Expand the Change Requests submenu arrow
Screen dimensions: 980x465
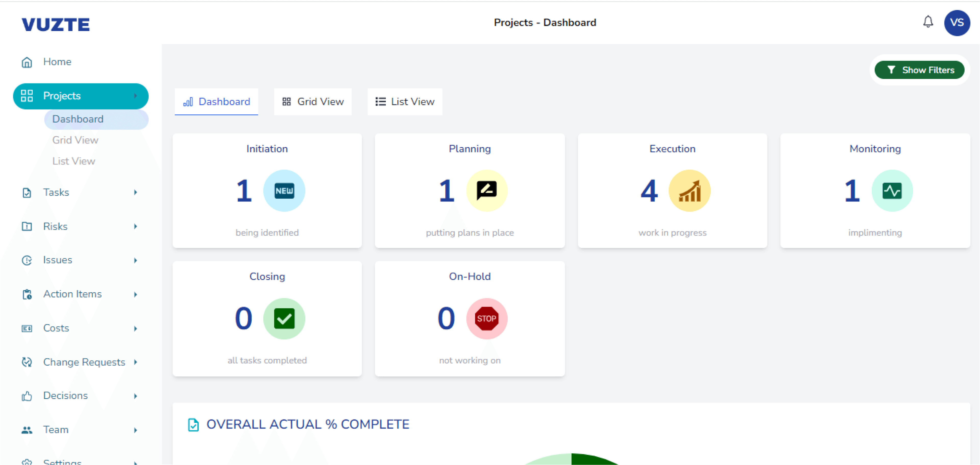tap(136, 362)
